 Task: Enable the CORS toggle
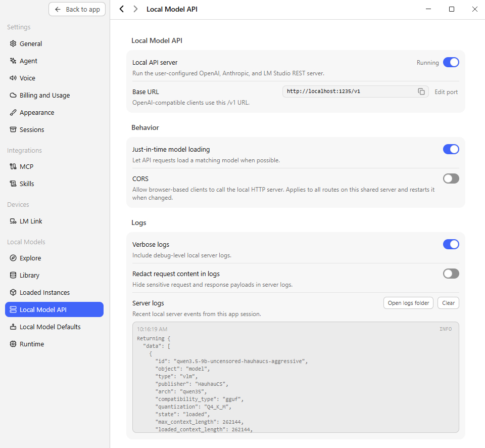coord(451,178)
